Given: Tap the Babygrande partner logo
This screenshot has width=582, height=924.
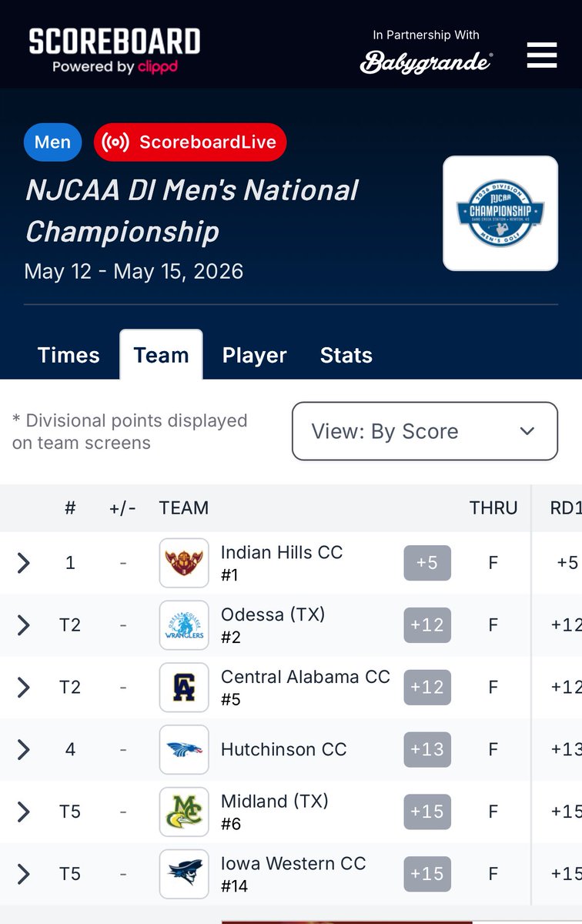Looking at the screenshot, I should pos(426,62).
